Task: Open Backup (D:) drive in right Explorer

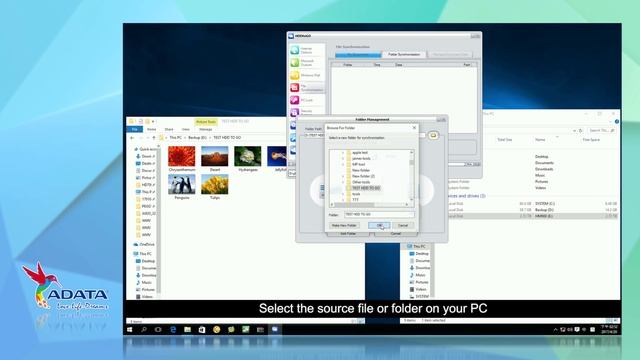Action: tap(544, 210)
